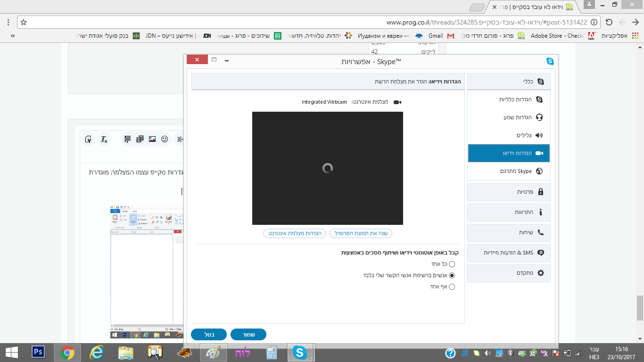The width and height of the screenshot is (644, 362).
Task: Open the Chrome three-dot menu
Action: pyautogui.click(x=8, y=22)
